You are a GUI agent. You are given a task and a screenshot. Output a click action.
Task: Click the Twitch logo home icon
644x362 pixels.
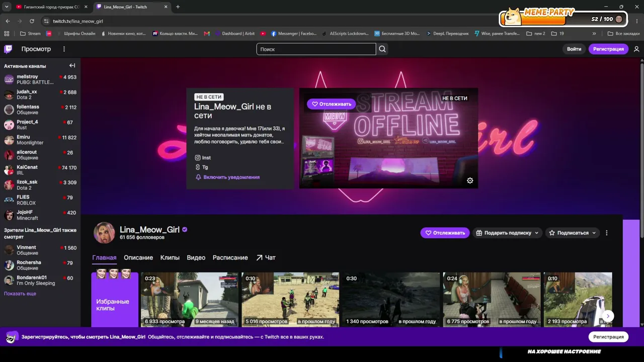[x=8, y=49]
